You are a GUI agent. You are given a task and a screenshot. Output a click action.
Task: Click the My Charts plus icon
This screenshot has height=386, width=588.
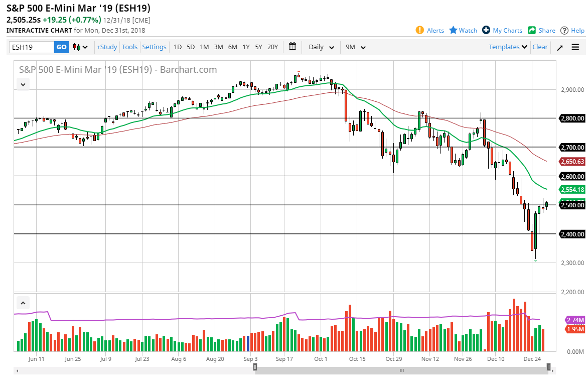(486, 30)
